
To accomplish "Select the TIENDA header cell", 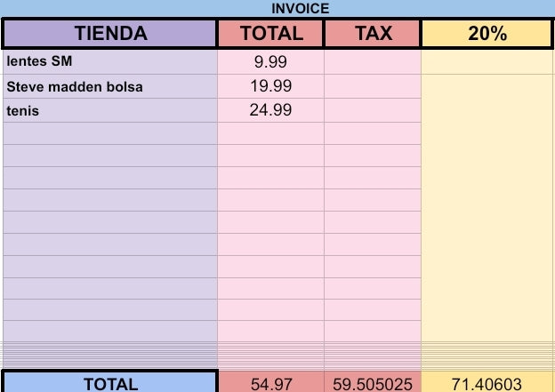I will [110, 34].
